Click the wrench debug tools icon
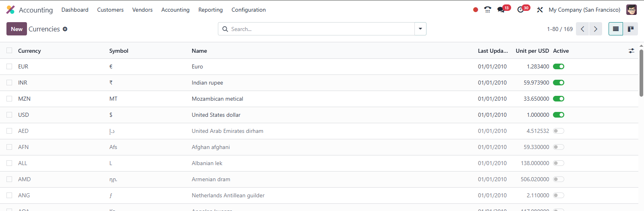Screen dimensions: 644x211 pyautogui.click(x=540, y=10)
